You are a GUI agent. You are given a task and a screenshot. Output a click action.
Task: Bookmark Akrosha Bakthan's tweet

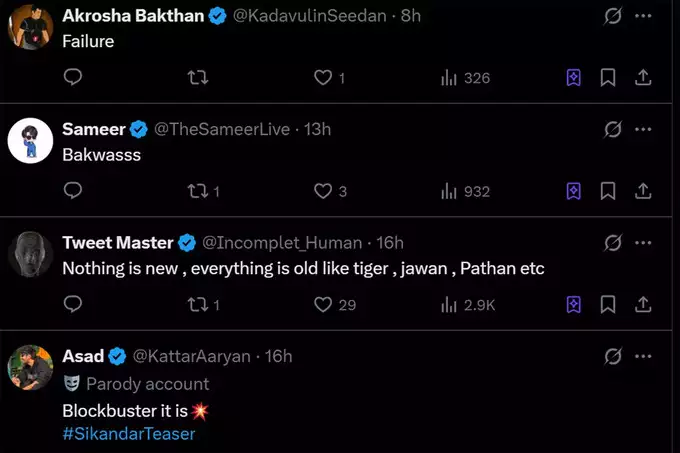(x=607, y=77)
